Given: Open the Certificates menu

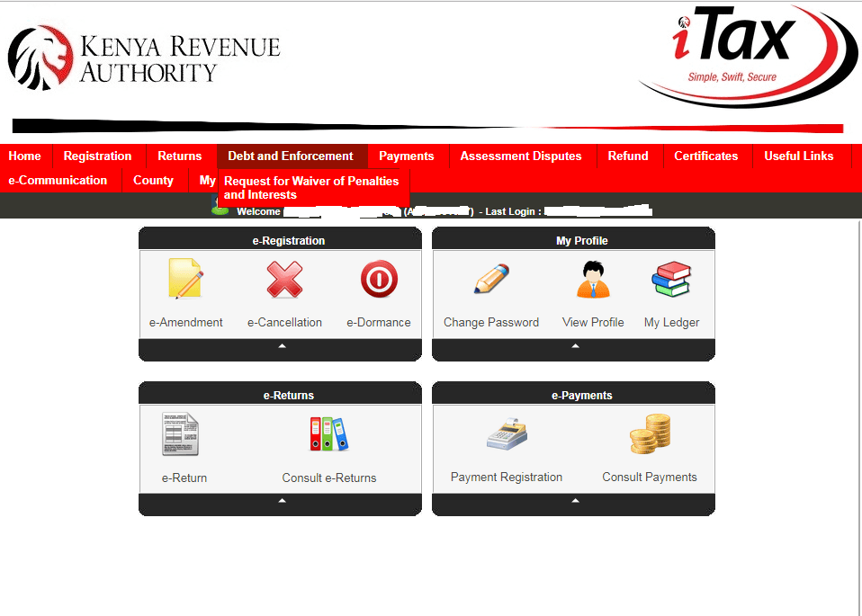Looking at the screenshot, I should (706, 156).
